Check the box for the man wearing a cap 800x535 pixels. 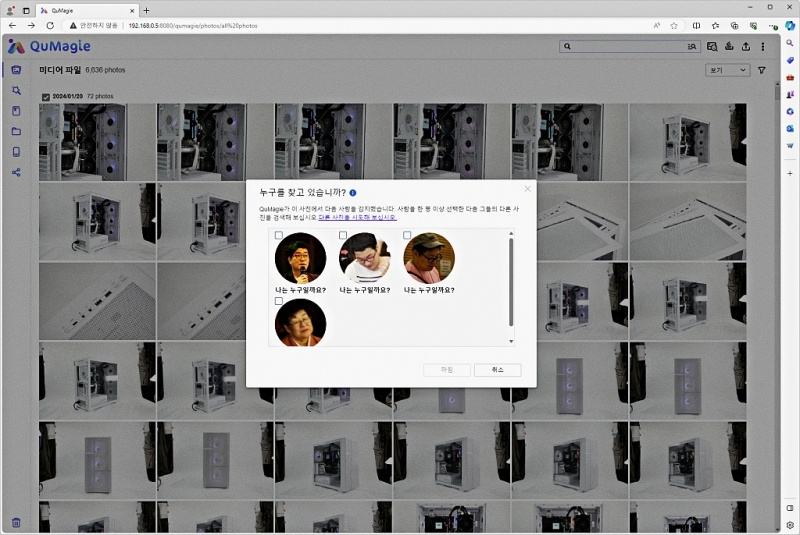407,235
